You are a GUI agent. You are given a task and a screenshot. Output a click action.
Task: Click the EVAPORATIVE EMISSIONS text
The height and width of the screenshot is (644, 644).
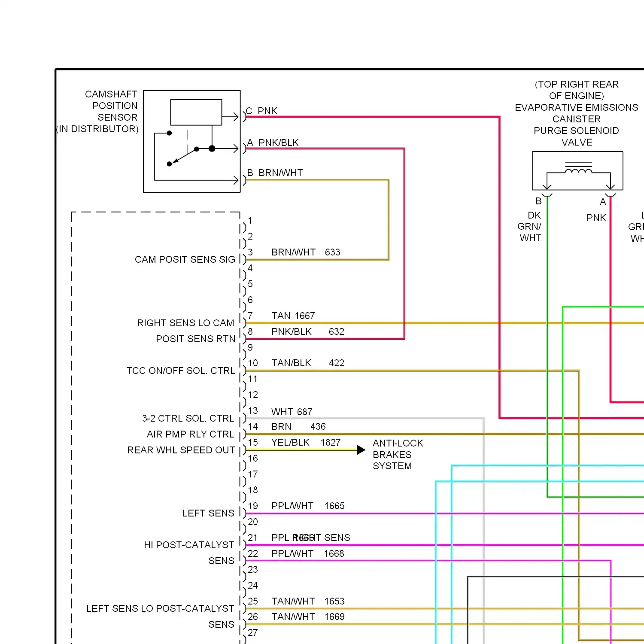(x=577, y=107)
